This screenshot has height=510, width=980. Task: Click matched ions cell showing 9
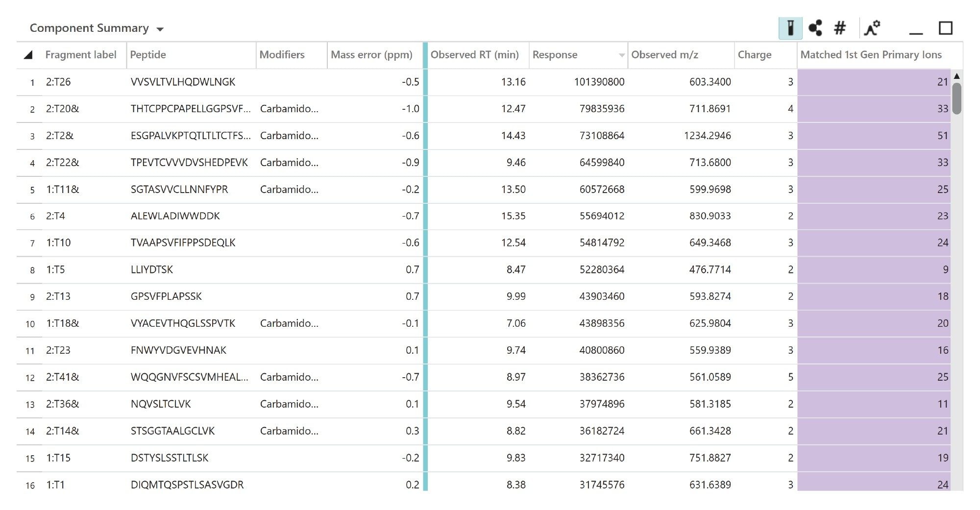874,270
